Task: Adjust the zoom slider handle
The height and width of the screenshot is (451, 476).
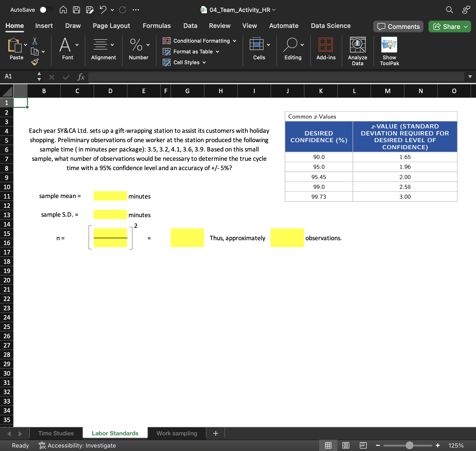Action: click(410, 445)
